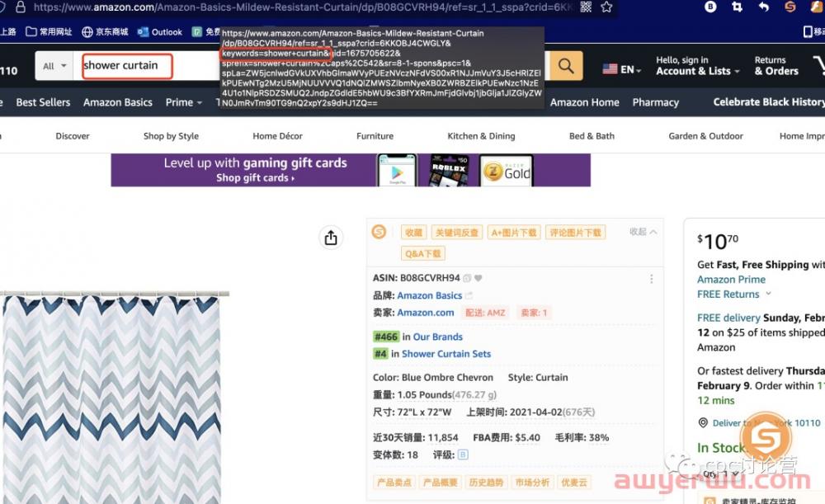This screenshot has height=504, width=825.
Task: Open the 常用网址 bookmarks folder
Action: point(49,31)
